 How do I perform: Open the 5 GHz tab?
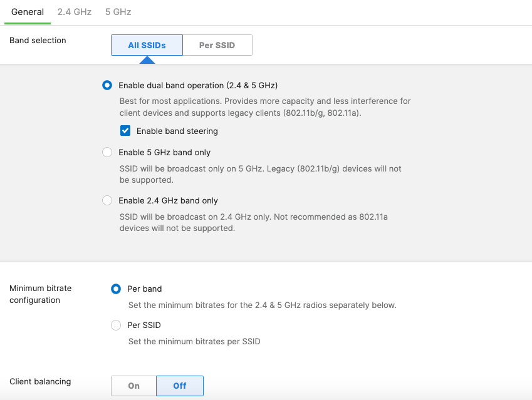click(x=118, y=12)
